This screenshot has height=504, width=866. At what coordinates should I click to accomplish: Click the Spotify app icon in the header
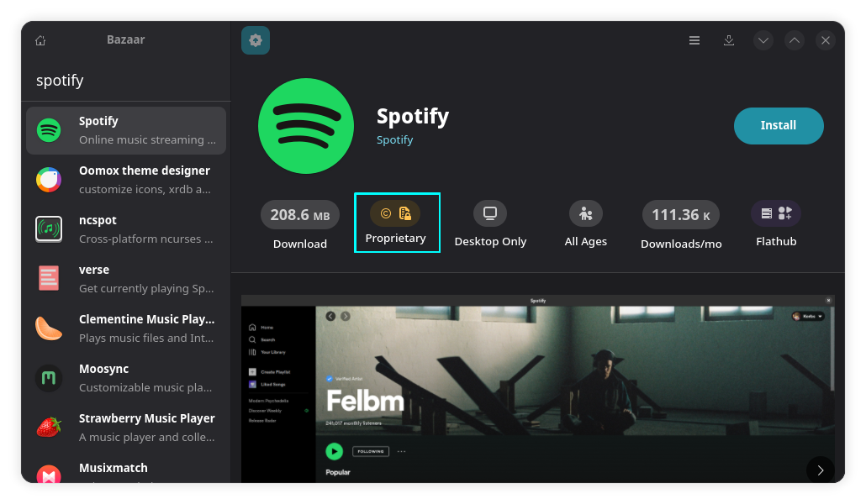pos(305,125)
